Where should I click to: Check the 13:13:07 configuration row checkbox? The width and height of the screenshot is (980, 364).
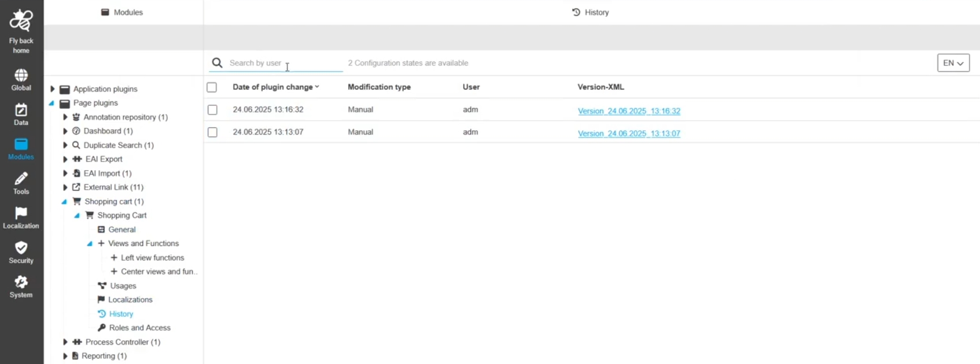pos(212,133)
